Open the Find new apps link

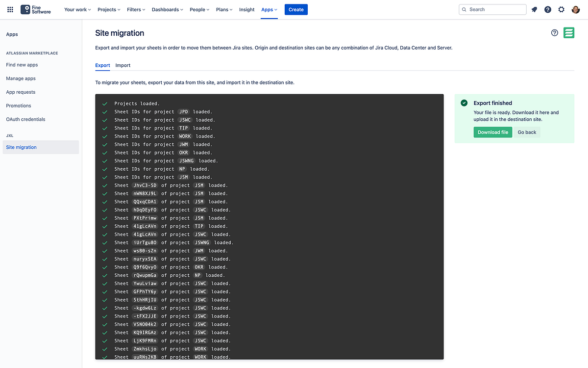[22, 64]
